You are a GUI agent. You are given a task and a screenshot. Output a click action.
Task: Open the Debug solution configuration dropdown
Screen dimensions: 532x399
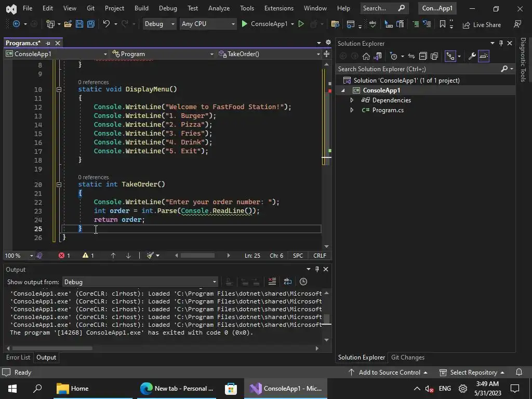tap(159, 24)
